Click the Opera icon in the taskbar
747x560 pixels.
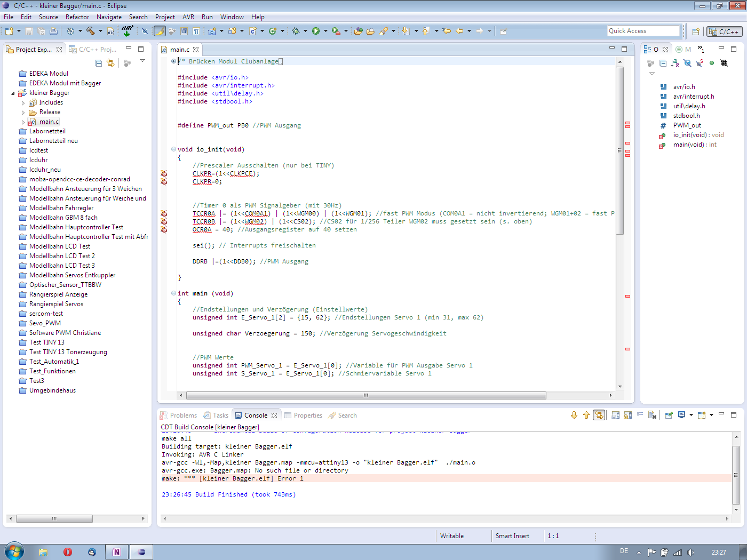[68, 552]
